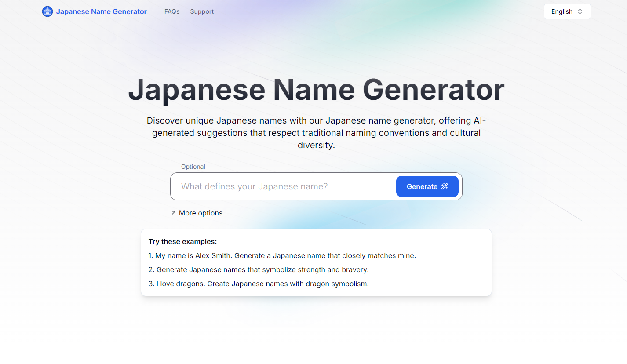The height and width of the screenshot is (364, 627).
Task: Go to the Support page
Action: coord(202,11)
